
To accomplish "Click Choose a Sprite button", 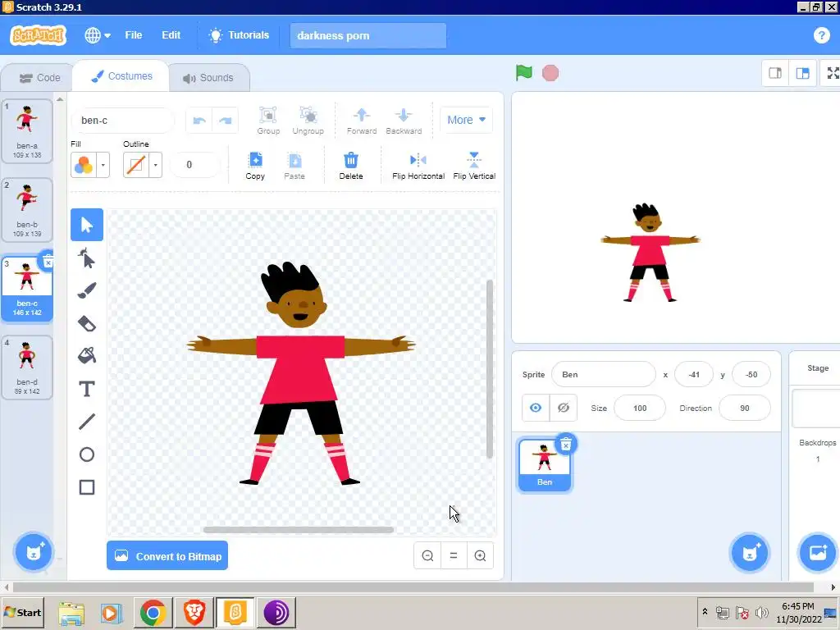I will (750, 552).
